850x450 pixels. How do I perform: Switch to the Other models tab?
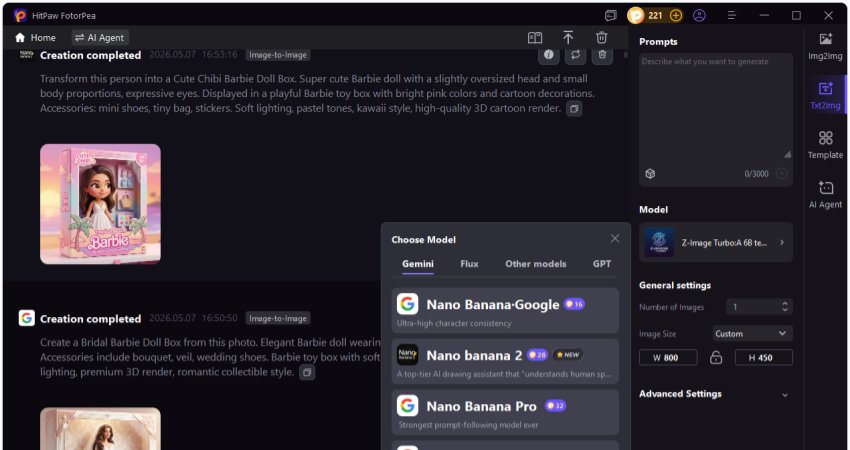[x=536, y=264]
